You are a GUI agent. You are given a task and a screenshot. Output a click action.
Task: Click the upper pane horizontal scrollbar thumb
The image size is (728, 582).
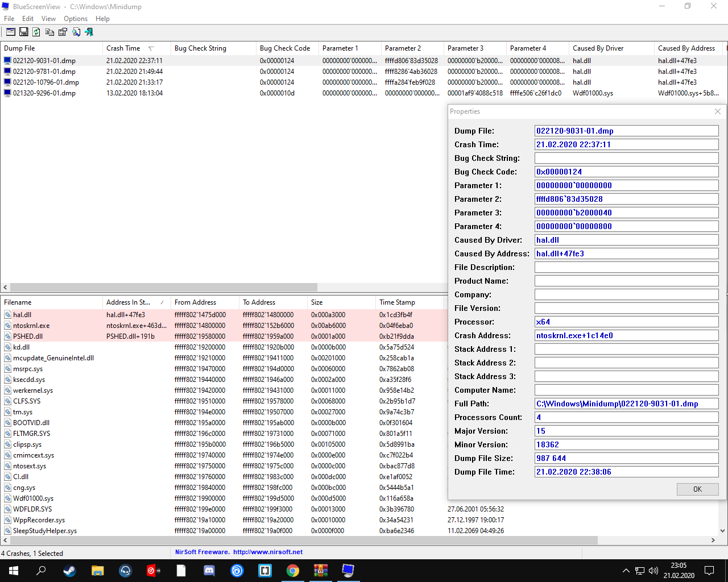click(164, 287)
